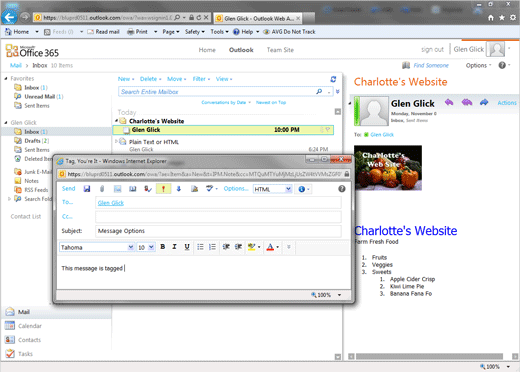
Task: Open the Contacts module
Action: (29, 340)
